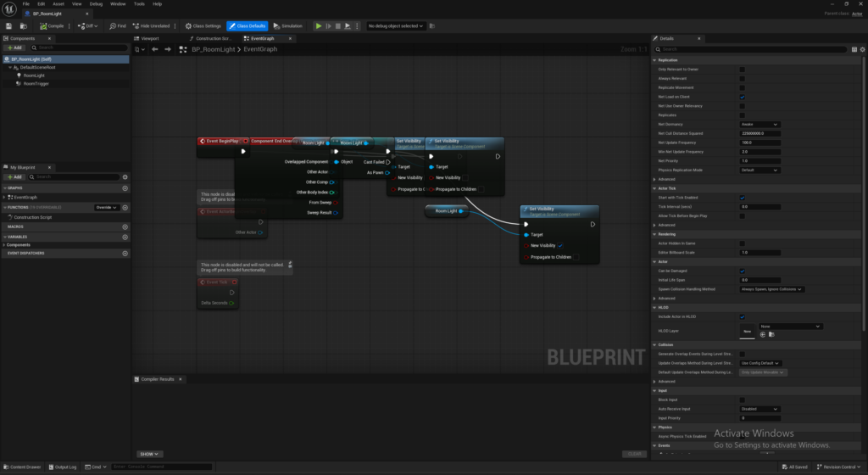Open Physics Replication Mode dropdown
Image resolution: width=868 pixels, height=475 pixels.
759,170
